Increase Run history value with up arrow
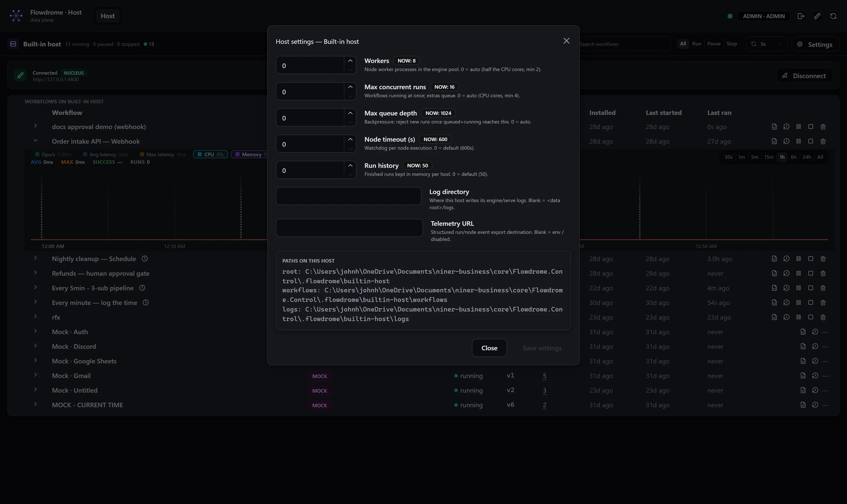The height and width of the screenshot is (504, 847). pos(350,165)
